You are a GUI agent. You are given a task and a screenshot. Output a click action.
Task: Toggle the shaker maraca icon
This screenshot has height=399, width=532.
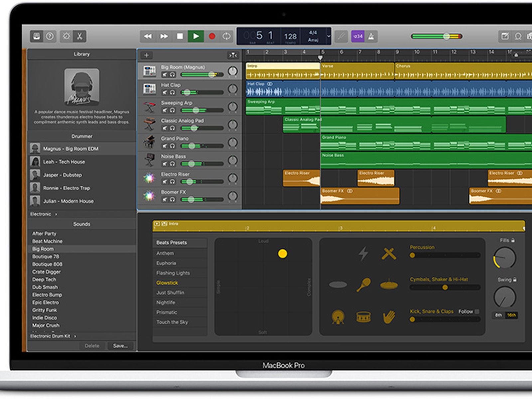click(363, 285)
